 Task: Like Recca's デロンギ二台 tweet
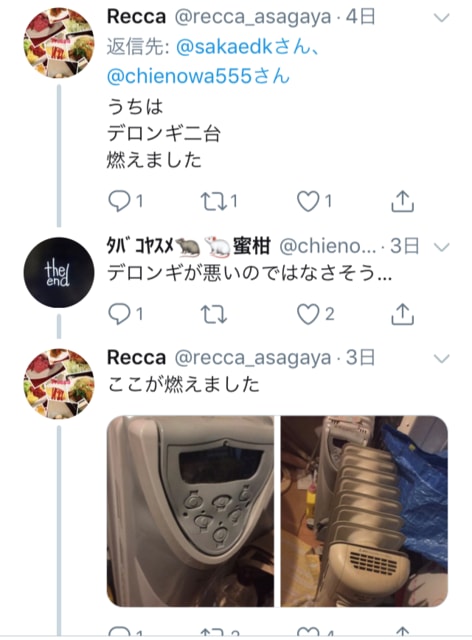tap(314, 201)
